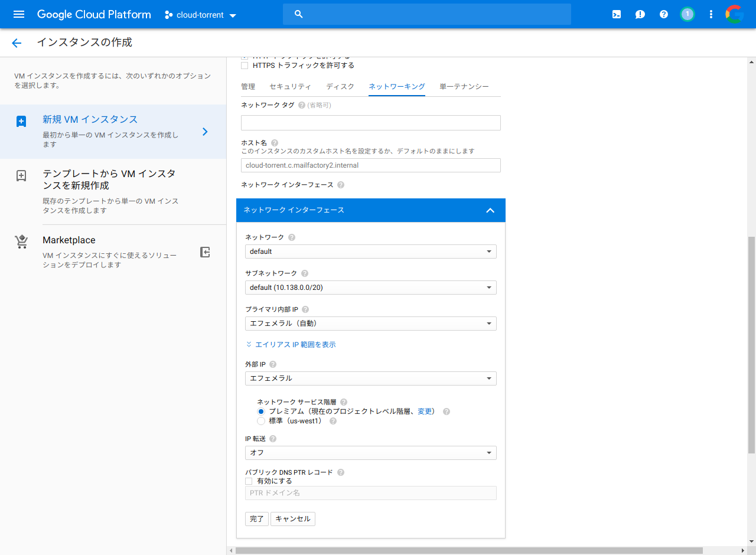Screen dimensions: 756x555
Task: Check 有効にする for PTR record
Action: click(249, 481)
